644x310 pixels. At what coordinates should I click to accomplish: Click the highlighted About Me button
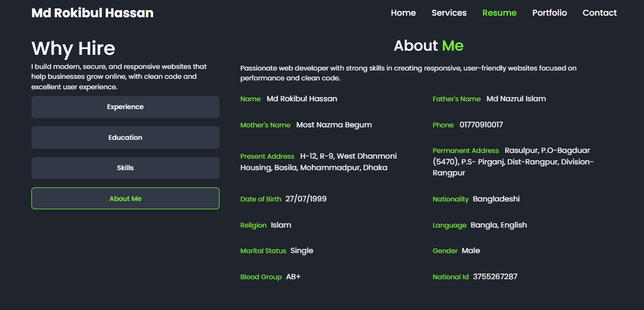125,198
